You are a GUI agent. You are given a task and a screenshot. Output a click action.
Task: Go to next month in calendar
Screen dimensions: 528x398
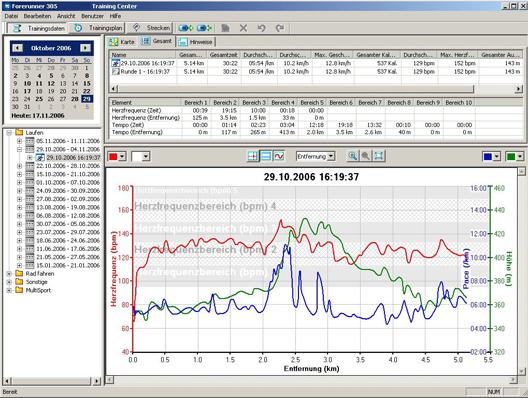pyautogui.click(x=86, y=48)
